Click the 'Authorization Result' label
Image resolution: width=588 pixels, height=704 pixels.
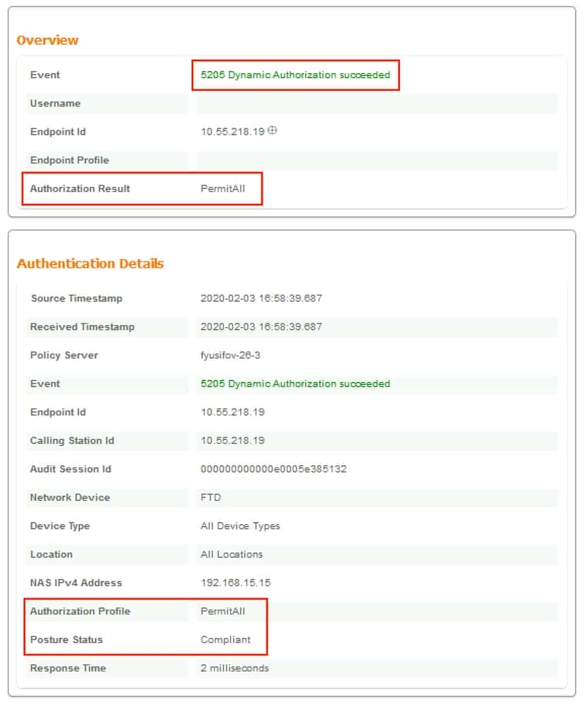[80, 189]
